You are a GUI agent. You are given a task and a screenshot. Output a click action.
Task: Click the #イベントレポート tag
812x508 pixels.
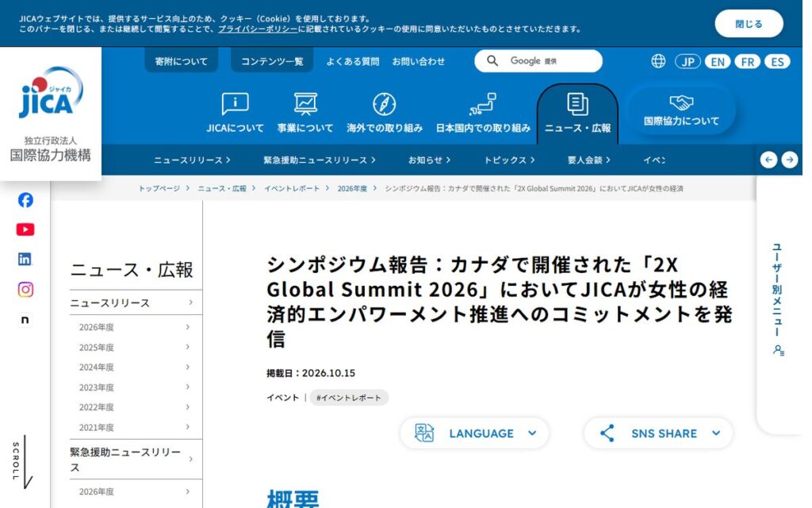click(349, 398)
